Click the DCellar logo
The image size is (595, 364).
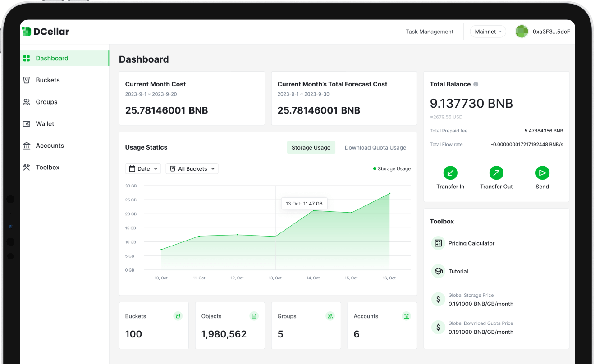click(x=46, y=32)
